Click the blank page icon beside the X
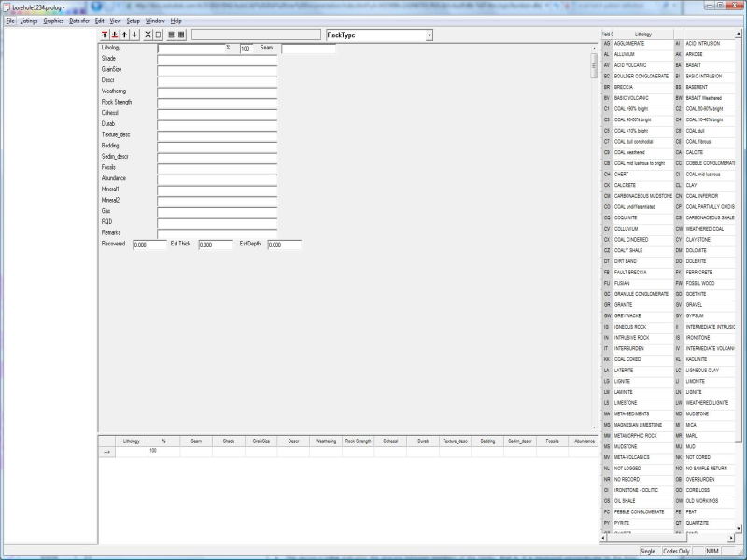 (x=158, y=35)
